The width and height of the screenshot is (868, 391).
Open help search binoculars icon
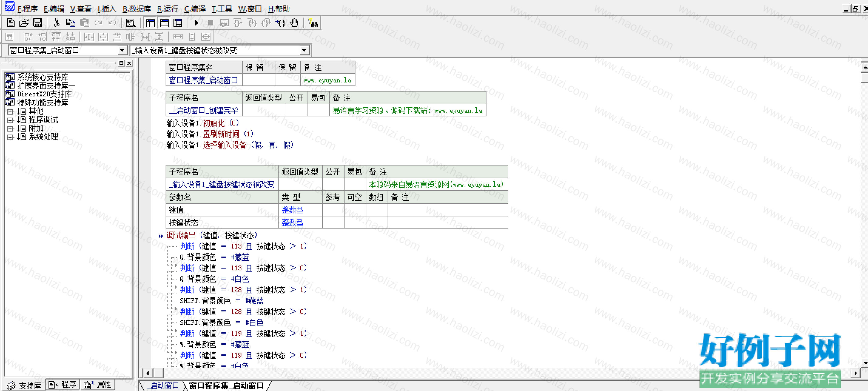point(313,23)
